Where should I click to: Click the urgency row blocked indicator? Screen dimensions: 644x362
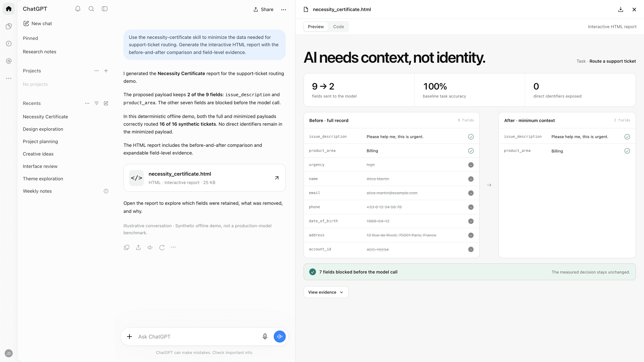pos(471,165)
